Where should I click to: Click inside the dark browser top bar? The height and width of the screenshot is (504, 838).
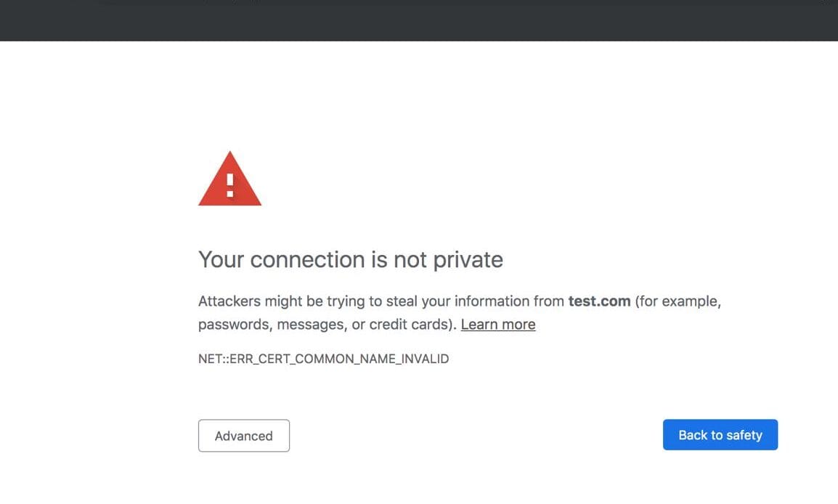[419, 20]
